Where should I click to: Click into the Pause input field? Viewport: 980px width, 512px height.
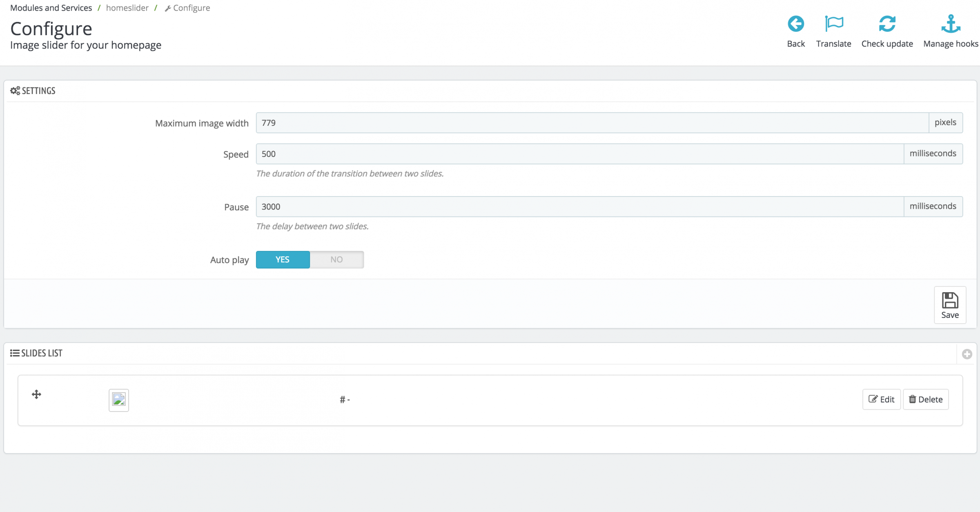click(x=580, y=206)
